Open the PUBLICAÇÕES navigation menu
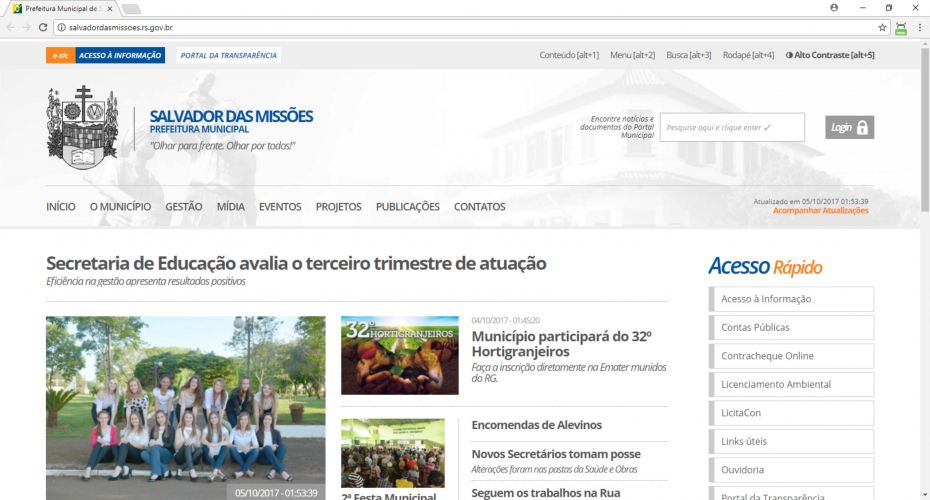 (x=407, y=207)
